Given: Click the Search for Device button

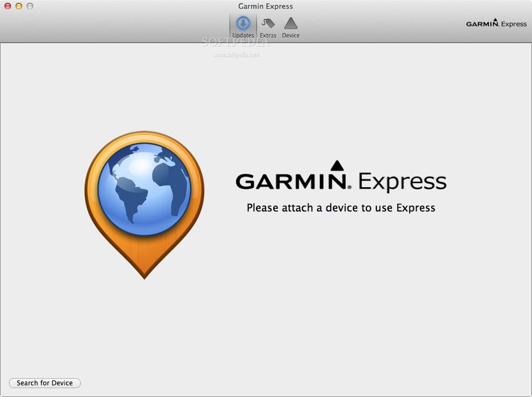Looking at the screenshot, I should 44,383.
